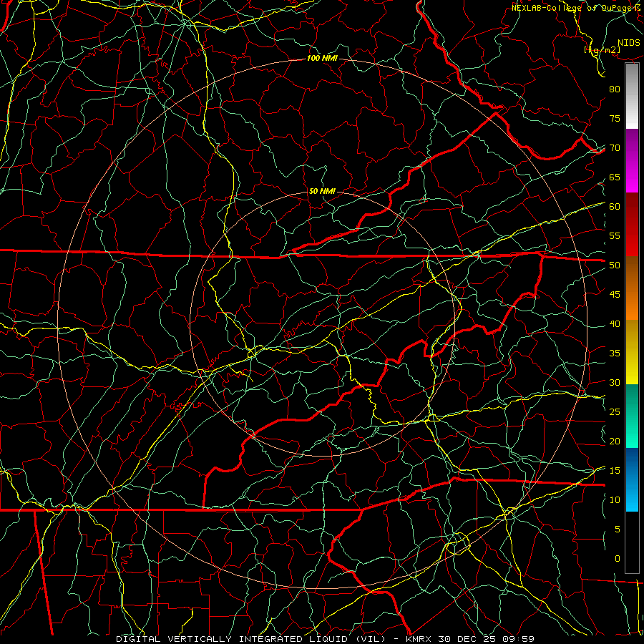The height and width of the screenshot is (644, 644).
Task: Click the 60 value on the VIL scale
Action: click(x=615, y=207)
